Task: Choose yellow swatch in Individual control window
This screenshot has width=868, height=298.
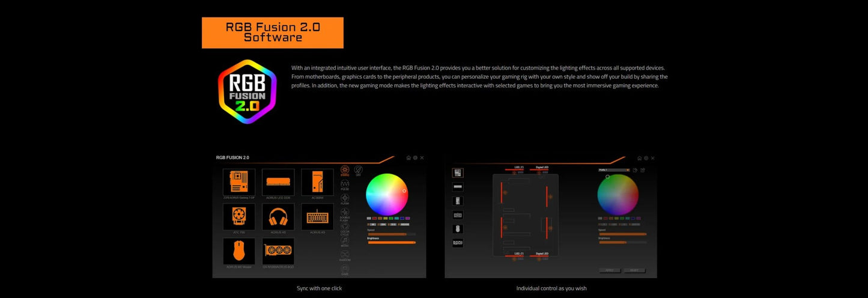Action: (x=616, y=218)
